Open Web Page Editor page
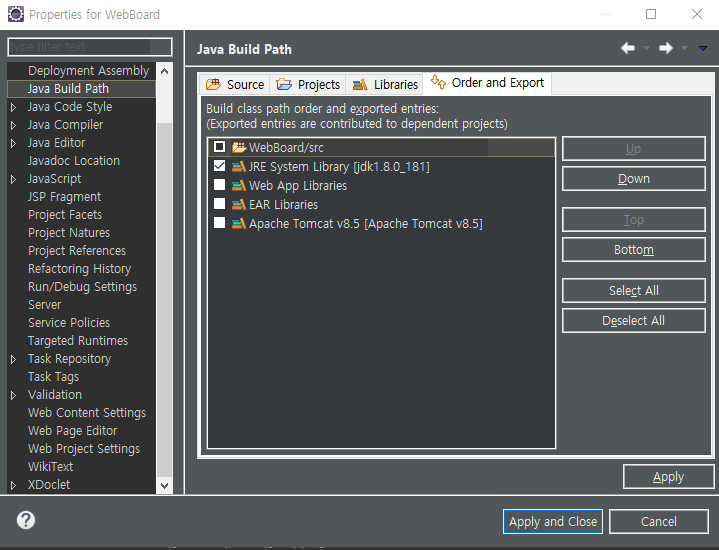Image resolution: width=719 pixels, height=550 pixels. (x=72, y=431)
